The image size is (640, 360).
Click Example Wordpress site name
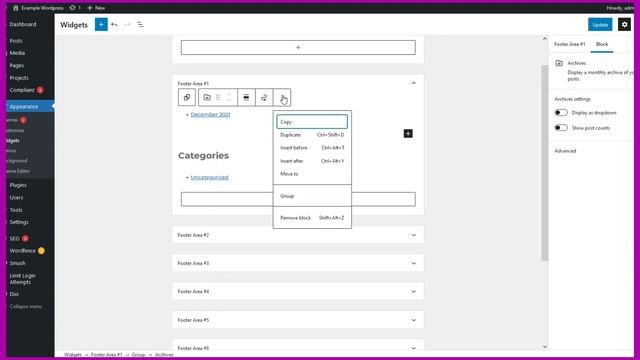pos(42,8)
